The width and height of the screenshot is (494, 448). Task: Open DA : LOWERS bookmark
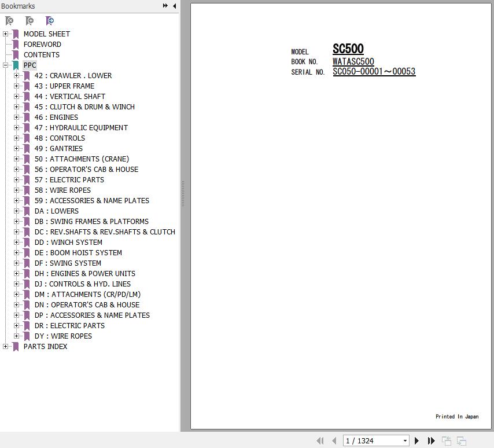tap(56, 211)
